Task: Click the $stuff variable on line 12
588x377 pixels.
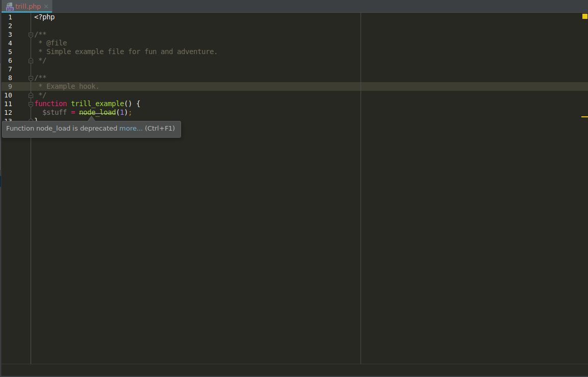Action: pos(55,112)
